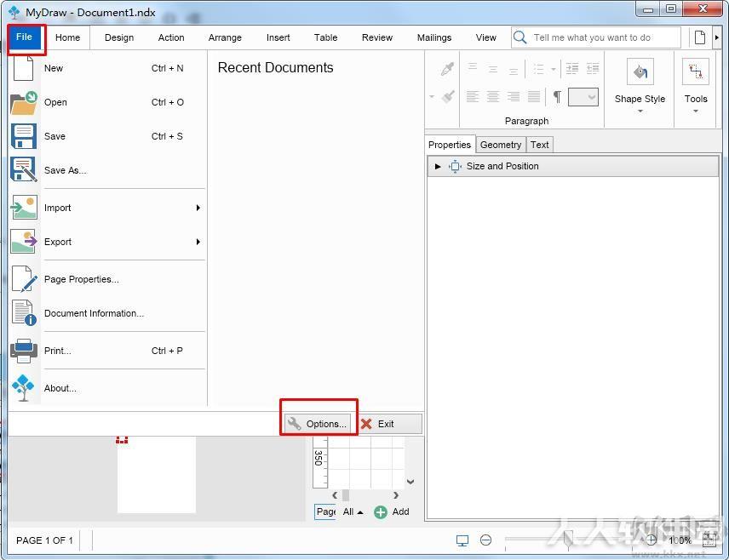Click the new page icon beside search box
This screenshot has width=729, height=560.
click(700, 37)
